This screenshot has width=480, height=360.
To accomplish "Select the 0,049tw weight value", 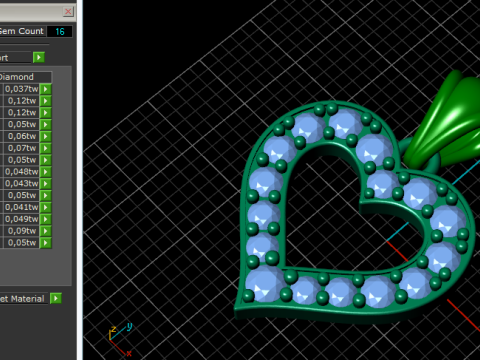I will [x=21, y=219].
